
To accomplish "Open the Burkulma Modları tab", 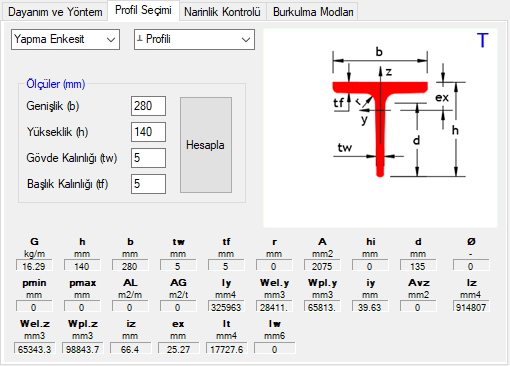I will (x=313, y=12).
